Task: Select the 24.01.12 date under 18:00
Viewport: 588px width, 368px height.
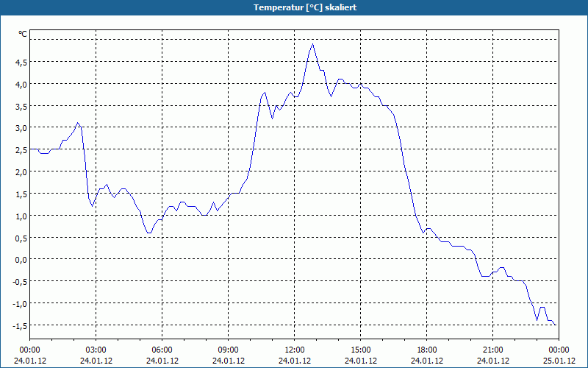Action: 427,361
